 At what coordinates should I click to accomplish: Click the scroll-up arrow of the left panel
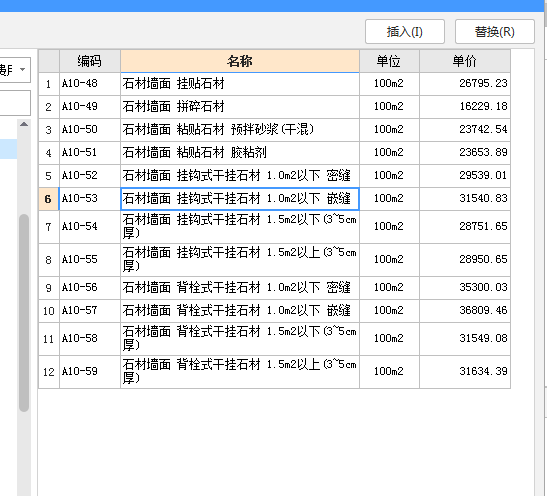[x=24, y=124]
